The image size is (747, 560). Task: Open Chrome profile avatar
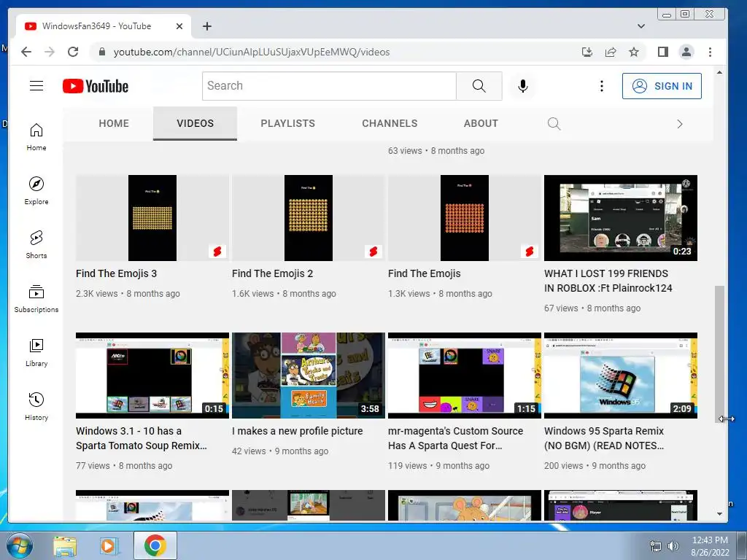(x=686, y=52)
